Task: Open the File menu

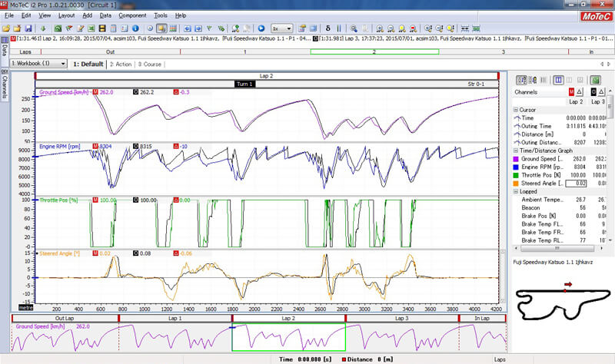Action: pyautogui.click(x=9, y=15)
